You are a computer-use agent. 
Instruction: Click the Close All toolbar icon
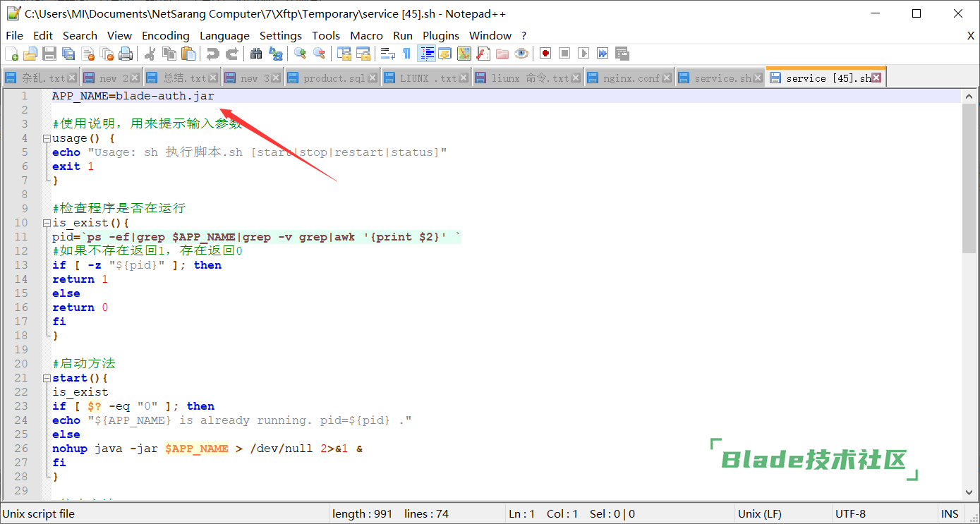tap(107, 54)
